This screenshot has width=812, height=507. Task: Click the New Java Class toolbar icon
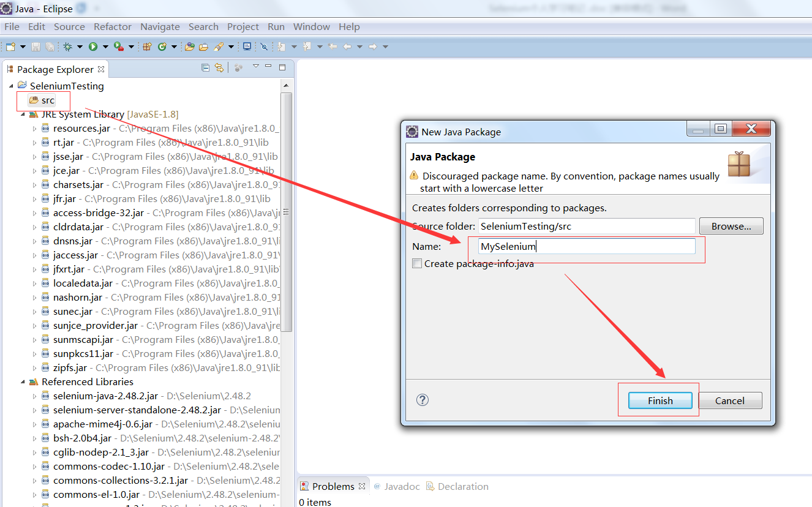pos(162,47)
